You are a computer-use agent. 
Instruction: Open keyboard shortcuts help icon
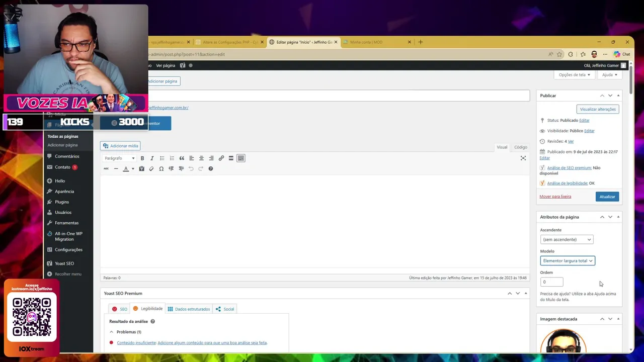click(x=210, y=168)
